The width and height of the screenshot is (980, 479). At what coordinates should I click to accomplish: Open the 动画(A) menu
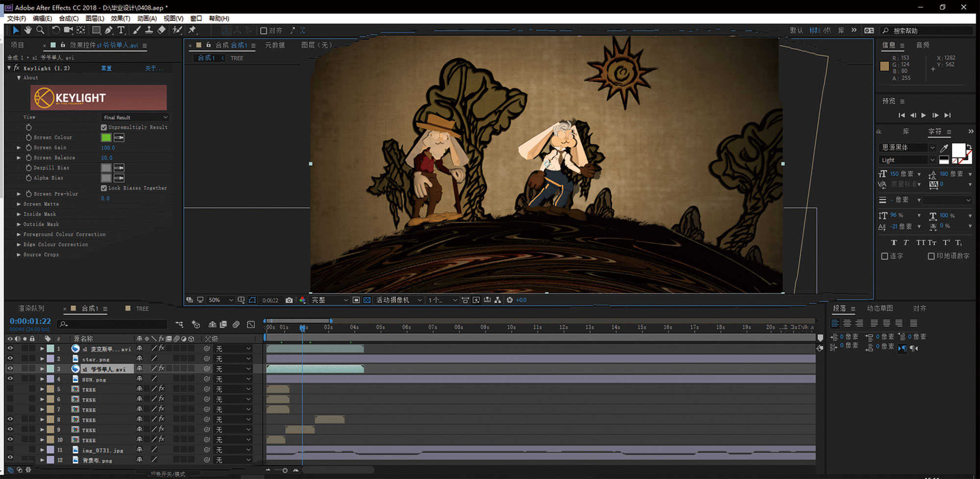coord(147,18)
